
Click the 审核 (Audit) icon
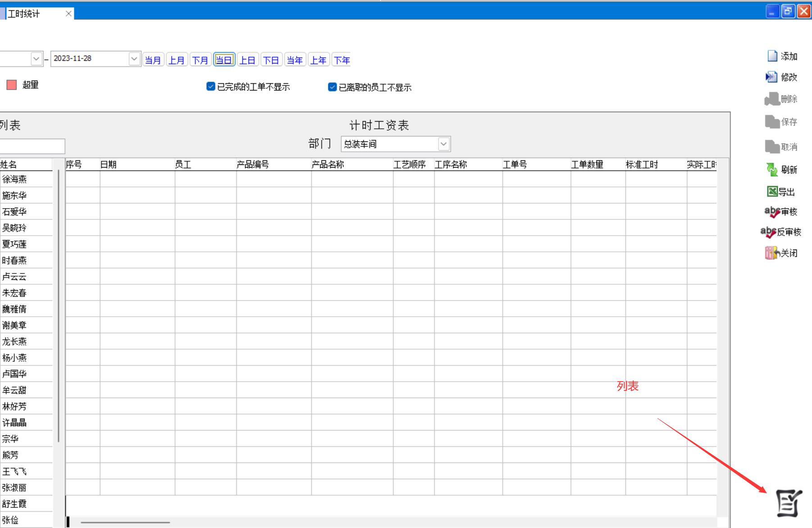click(772, 212)
